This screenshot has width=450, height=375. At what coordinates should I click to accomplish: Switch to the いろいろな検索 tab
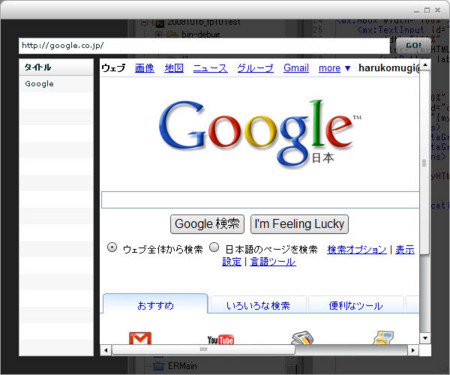(x=258, y=305)
